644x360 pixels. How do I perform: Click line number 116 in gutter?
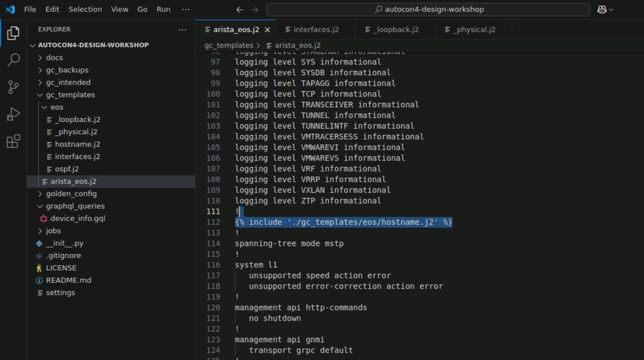[213, 265]
